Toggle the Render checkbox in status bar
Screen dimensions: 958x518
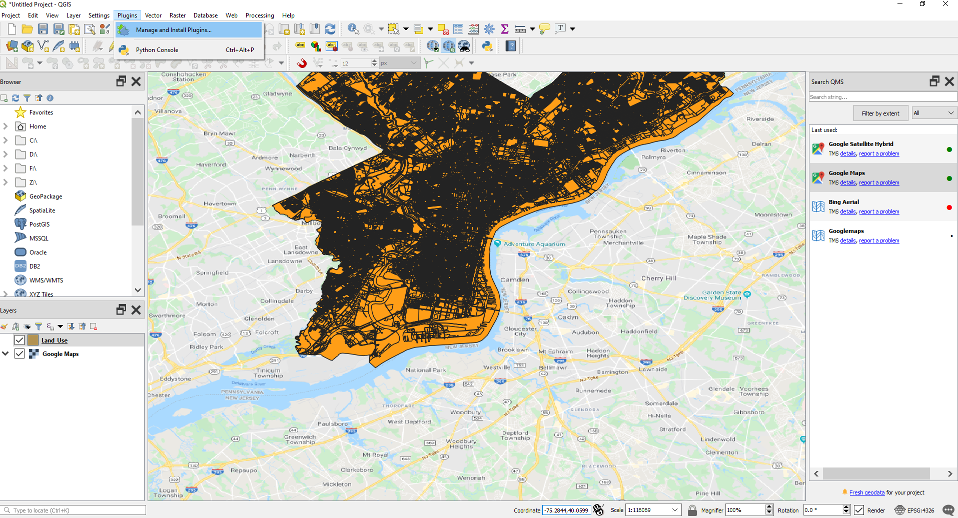(x=859, y=510)
